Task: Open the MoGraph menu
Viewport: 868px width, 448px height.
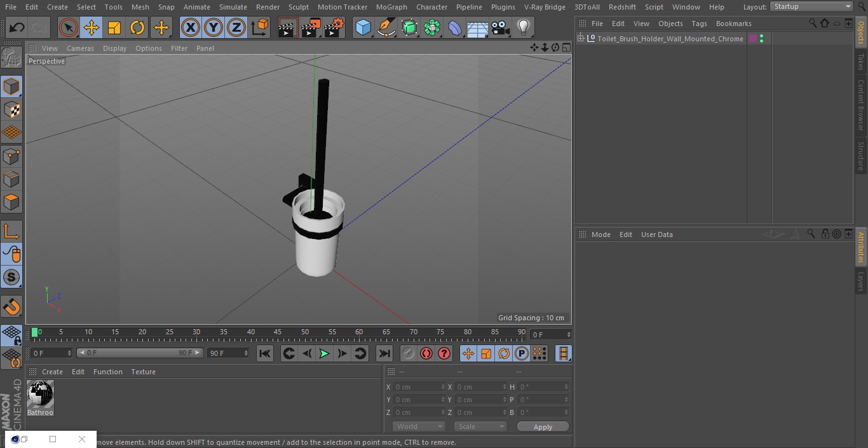Action: point(391,7)
